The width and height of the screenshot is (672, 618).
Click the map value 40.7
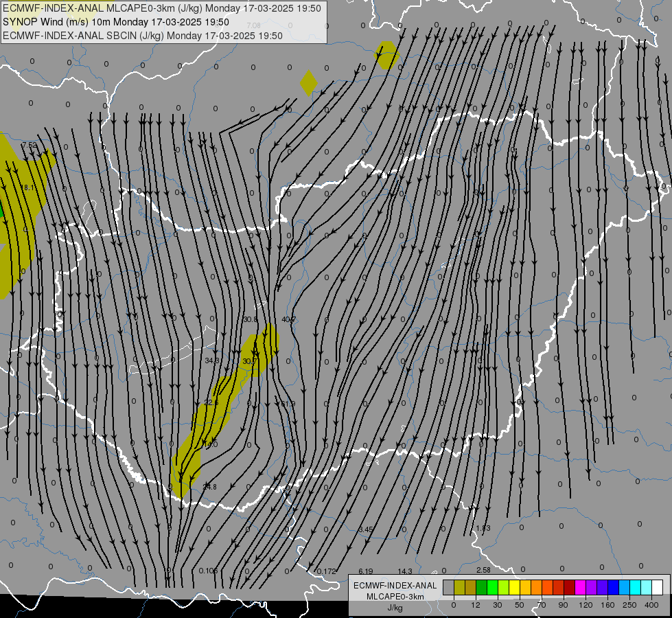click(x=288, y=319)
